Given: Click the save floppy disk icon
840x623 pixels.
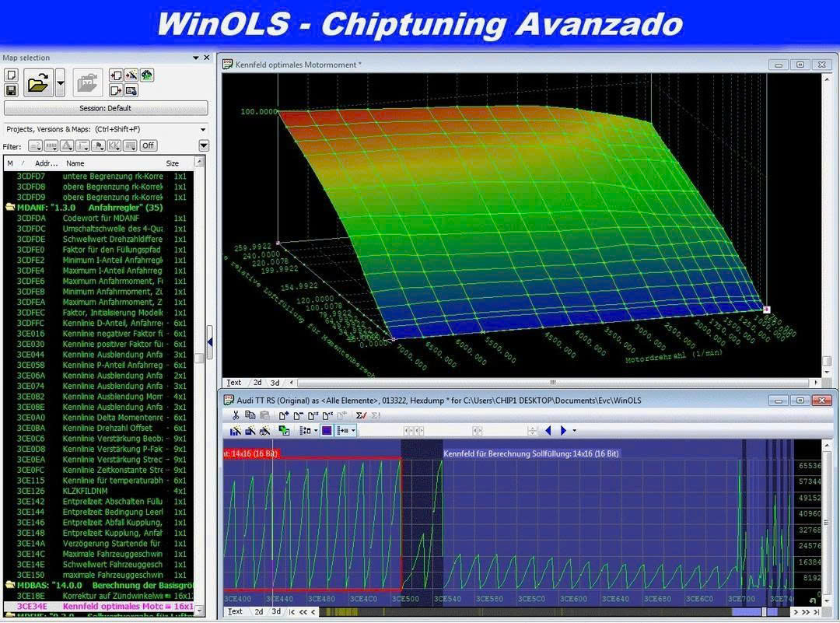Looking at the screenshot, I should point(11,91).
